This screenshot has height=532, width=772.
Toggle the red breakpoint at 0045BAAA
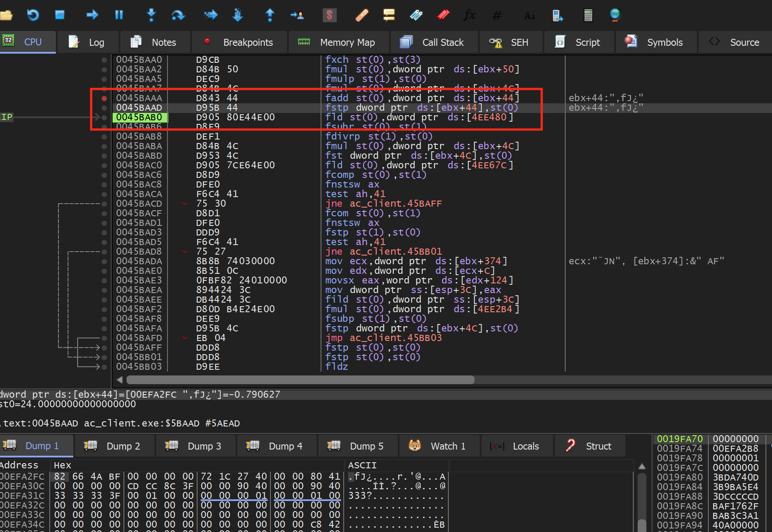coord(104,98)
